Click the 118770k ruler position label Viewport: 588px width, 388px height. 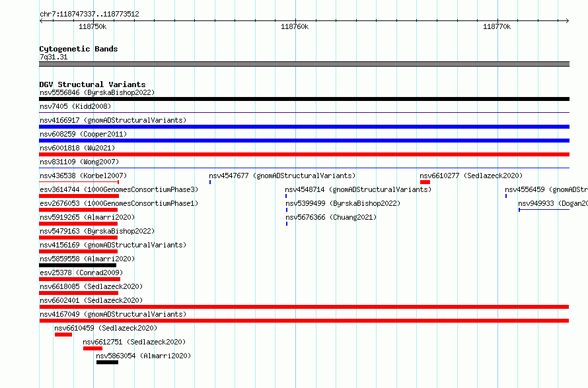[497, 26]
